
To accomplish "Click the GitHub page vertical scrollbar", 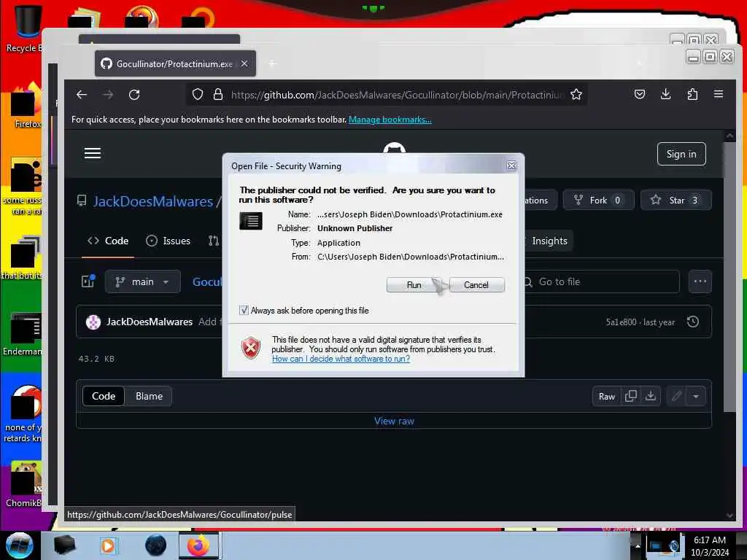I will coord(729,276).
